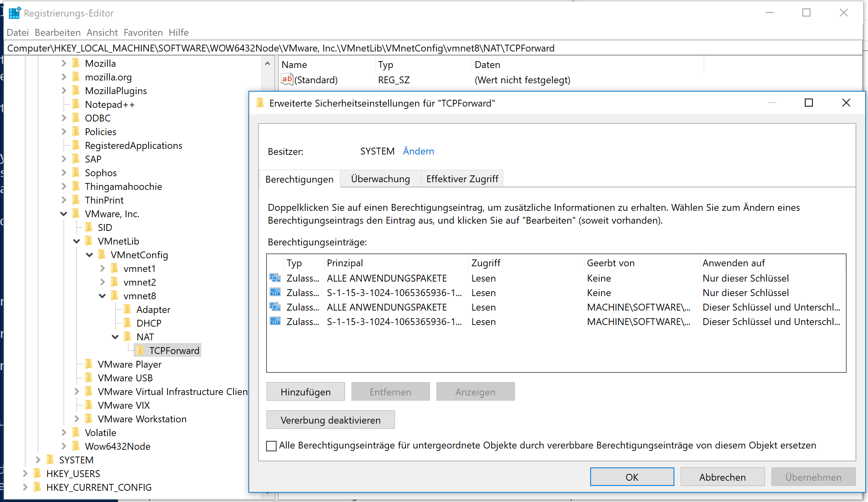This screenshot has height=502, width=868.
Task: Select the Adapter key icon under vmnet8
Action: [128, 309]
